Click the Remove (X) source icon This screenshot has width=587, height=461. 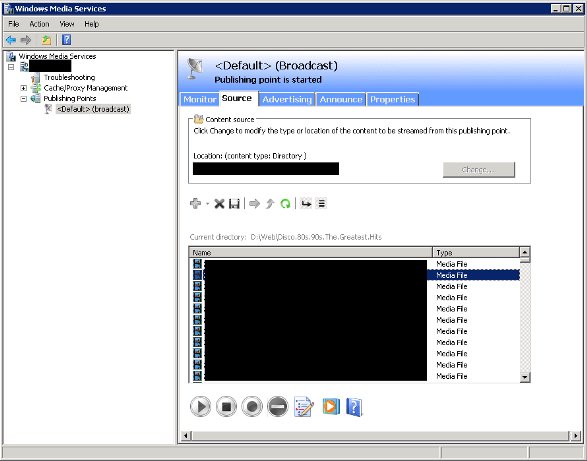[x=219, y=204]
